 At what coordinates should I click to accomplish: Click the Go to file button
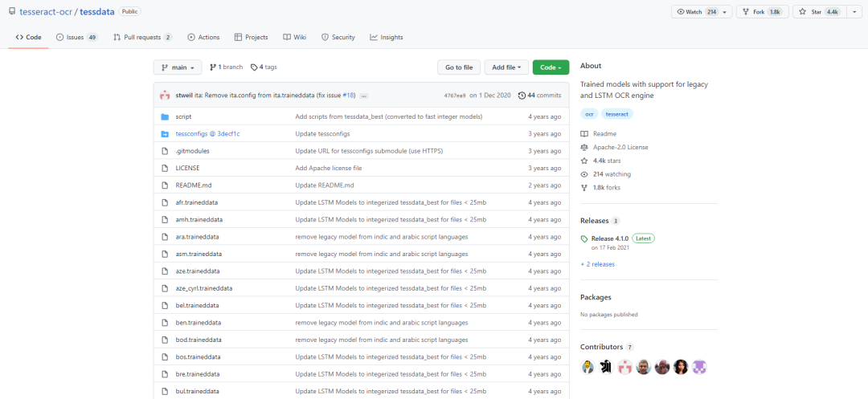click(x=459, y=67)
